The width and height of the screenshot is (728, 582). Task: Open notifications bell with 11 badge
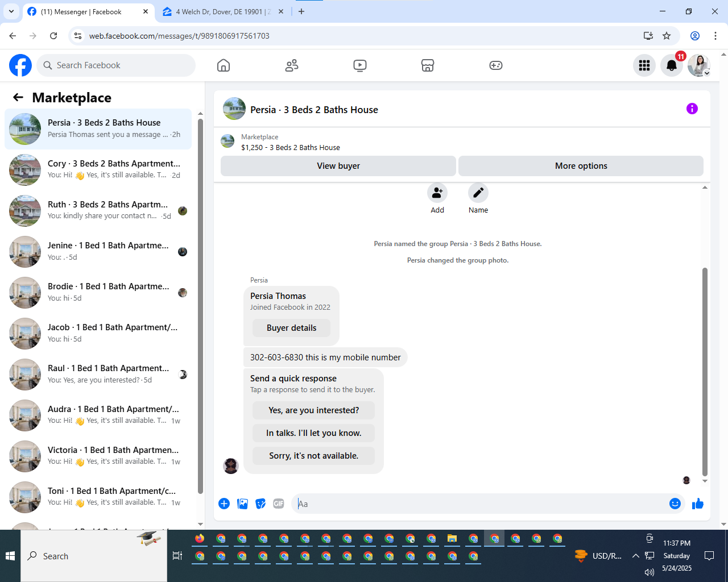pos(672,65)
